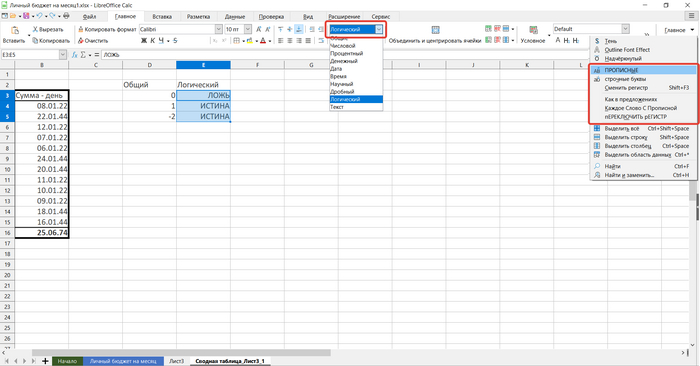Open Условное conditional formatting
The height and width of the screenshot is (366, 700).
coord(533,35)
